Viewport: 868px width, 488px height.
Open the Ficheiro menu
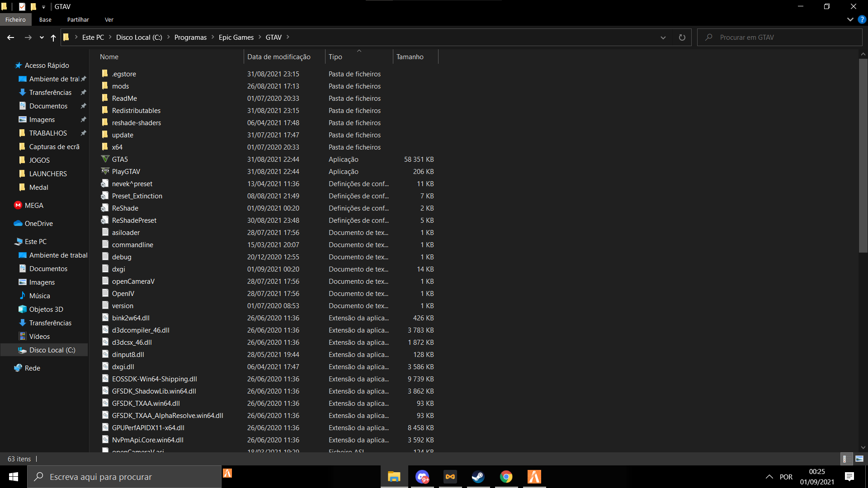15,20
